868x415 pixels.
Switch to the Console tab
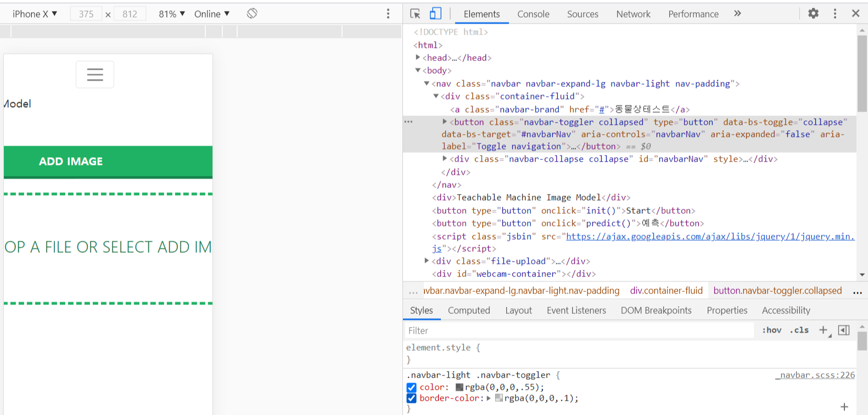coord(533,14)
